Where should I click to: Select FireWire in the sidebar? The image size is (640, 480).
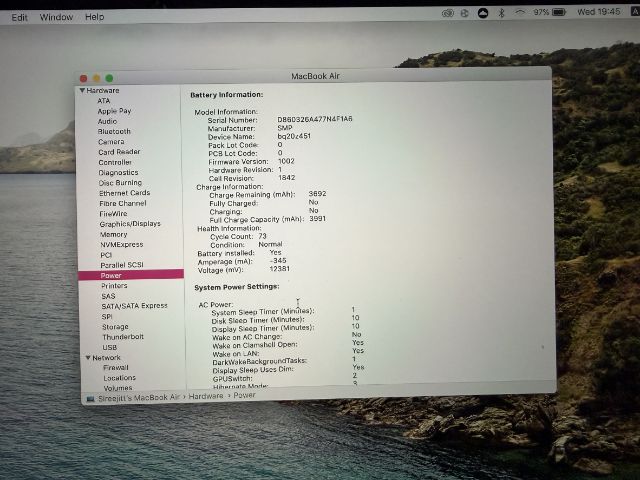(113, 213)
